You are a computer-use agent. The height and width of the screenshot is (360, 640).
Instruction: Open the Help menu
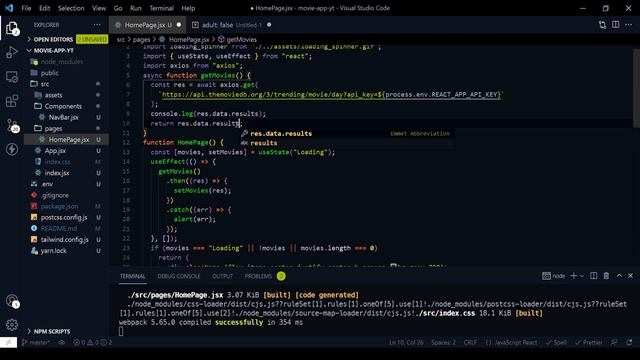coord(188,8)
